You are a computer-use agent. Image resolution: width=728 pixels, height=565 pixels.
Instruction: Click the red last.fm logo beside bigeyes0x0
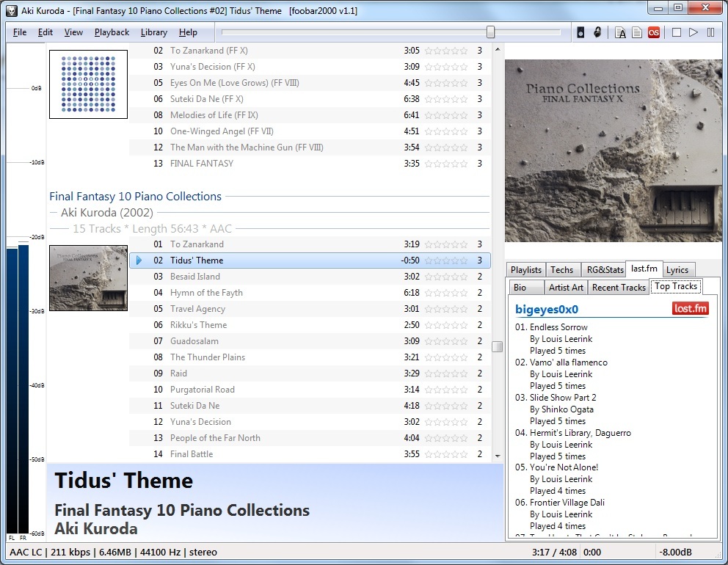point(691,309)
